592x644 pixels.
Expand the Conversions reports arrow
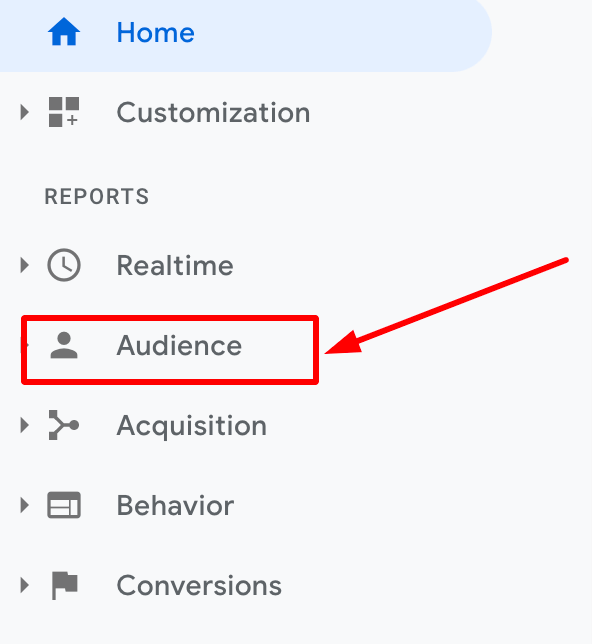pyautogui.click(x=25, y=585)
